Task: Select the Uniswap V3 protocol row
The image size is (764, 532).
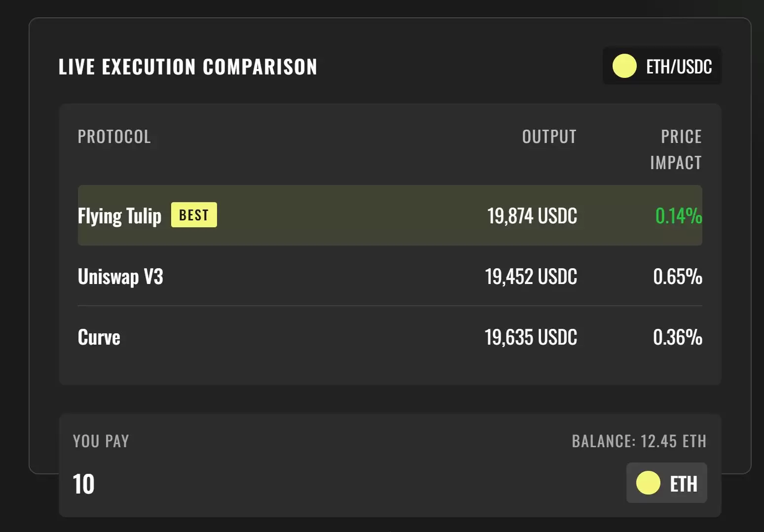Action: click(390, 276)
